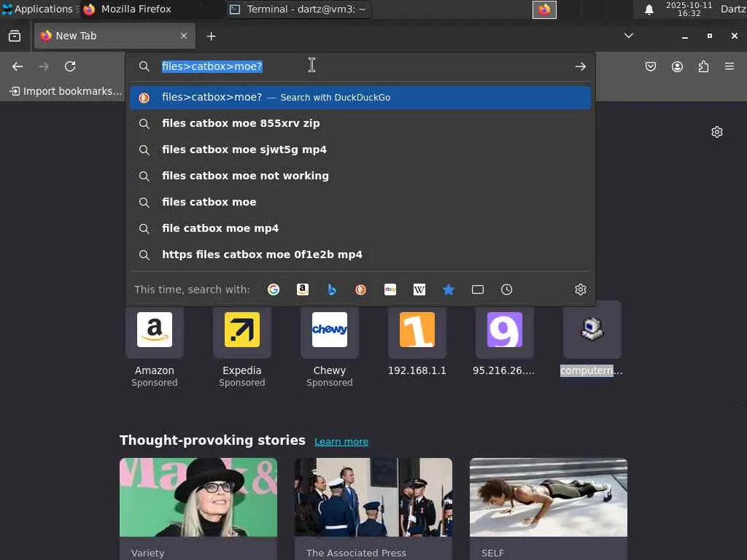Open the Firefox account icon
Screen dimensions: 747x560
point(677,66)
